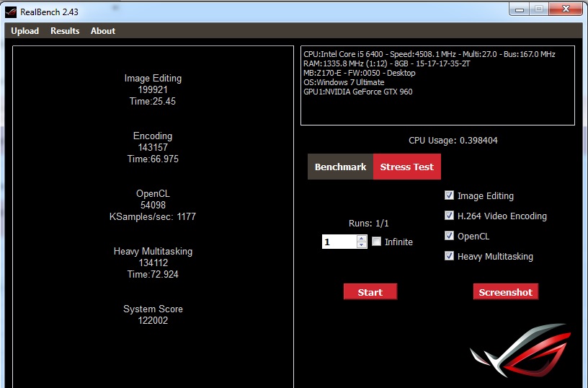Select the OpenCL score 54098
Screen dimensions: 588x388
[x=153, y=206]
